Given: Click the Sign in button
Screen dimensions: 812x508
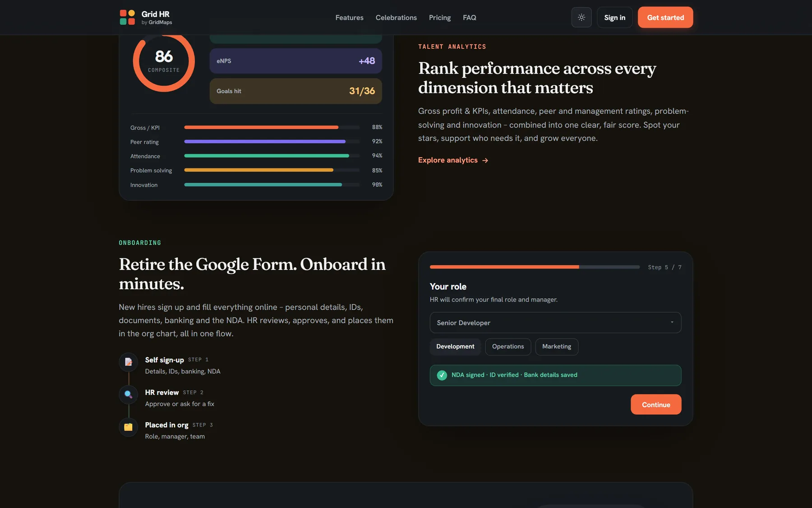Looking at the screenshot, I should [614, 17].
